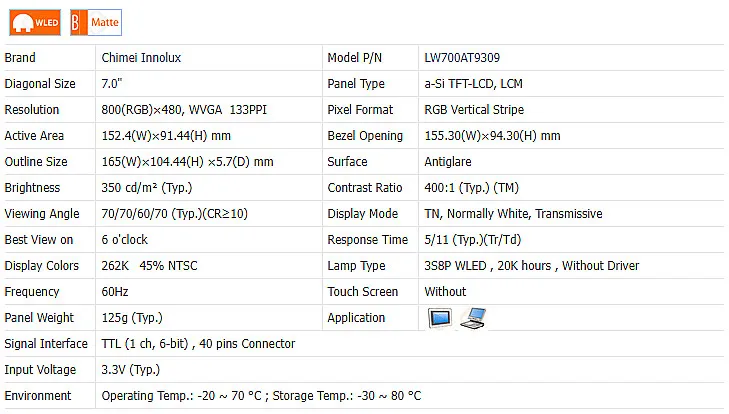The height and width of the screenshot is (414, 729).
Task: Click the Antiglare surface value
Action: click(x=448, y=162)
